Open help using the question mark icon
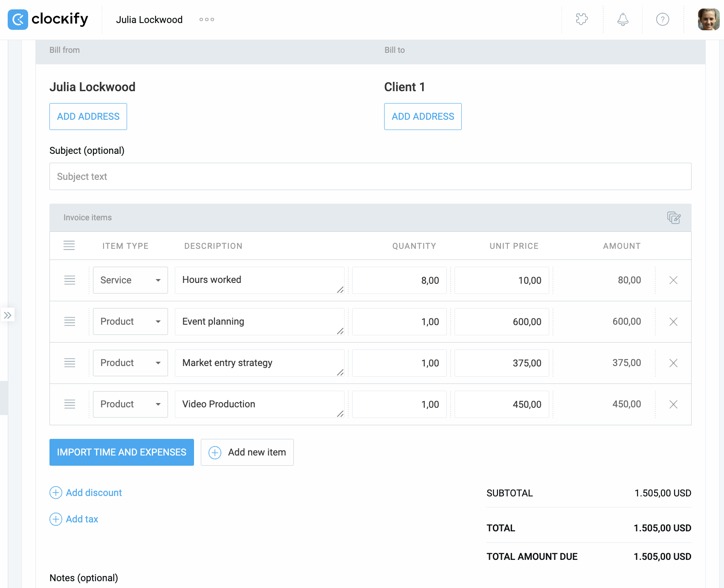Screen dimensions: 724x588 click(662, 20)
